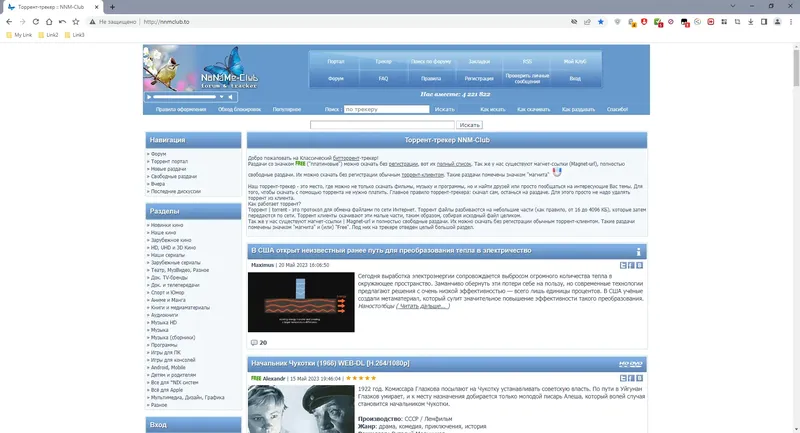The height and width of the screenshot is (433, 800).
Task: Open the Зарубежные сериалы section
Action: [x=176, y=263]
